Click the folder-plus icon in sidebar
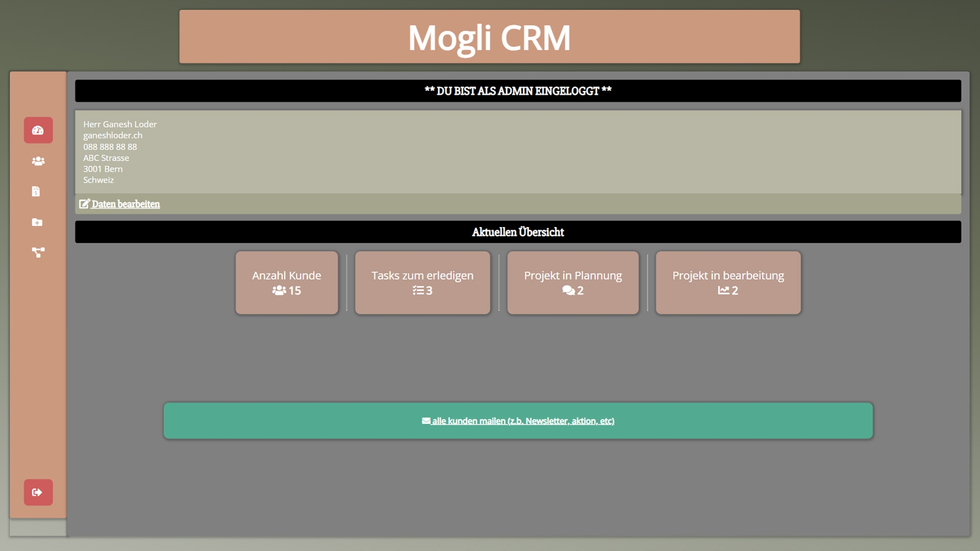 (x=37, y=222)
